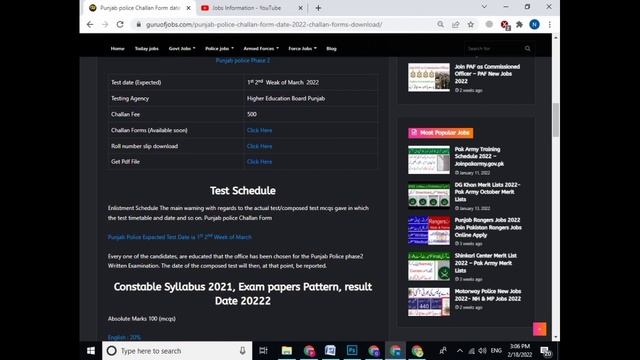Open the Chrome profile avatar N
The height and width of the screenshot is (360, 640).
pos(534,24)
